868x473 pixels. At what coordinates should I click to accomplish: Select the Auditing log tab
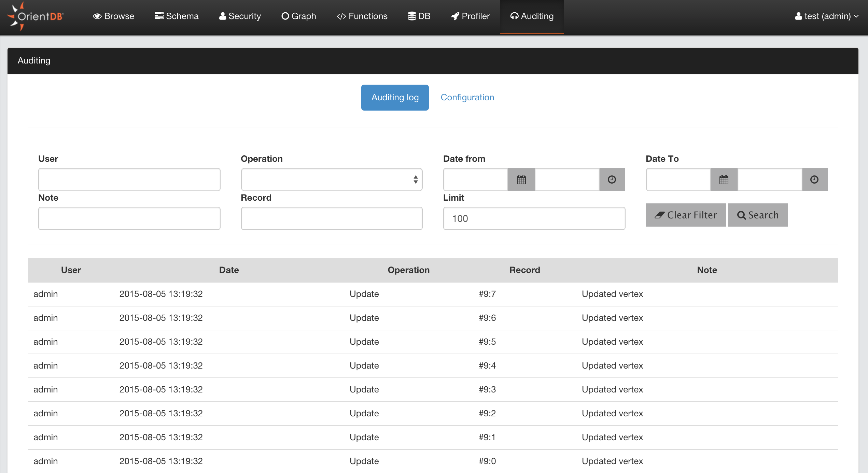(x=395, y=98)
